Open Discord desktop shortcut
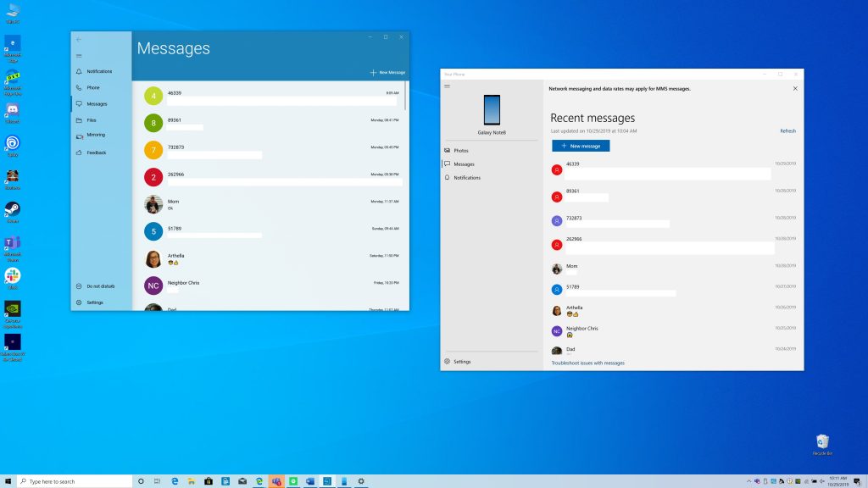Screen dimensions: 868x488 tap(12, 113)
